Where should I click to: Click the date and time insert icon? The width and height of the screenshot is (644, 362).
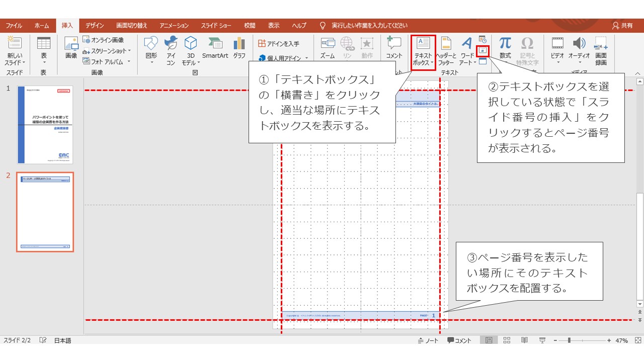pos(482,39)
